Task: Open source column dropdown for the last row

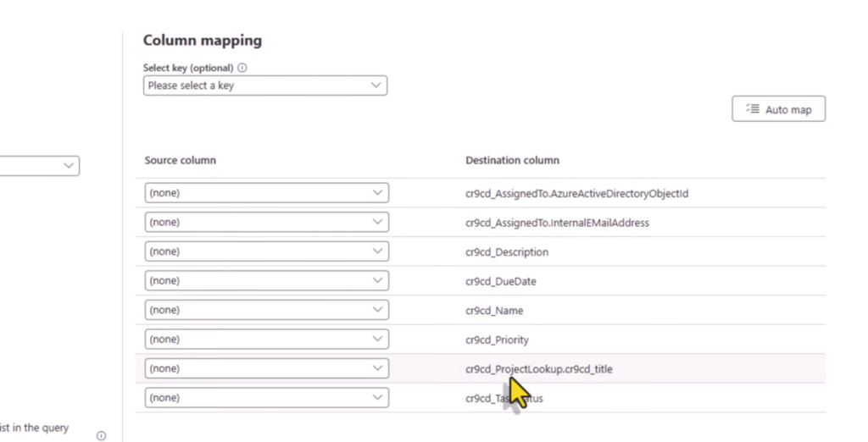Action: [267, 398]
